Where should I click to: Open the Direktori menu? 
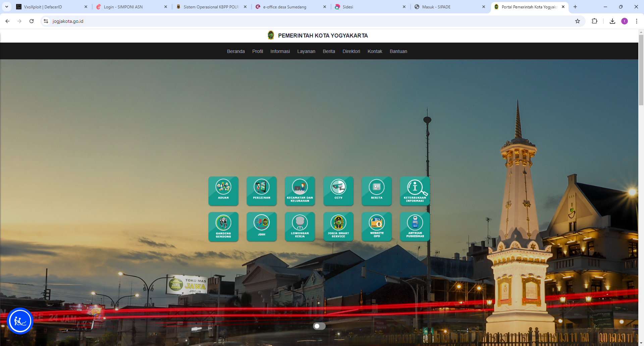[351, 51]
